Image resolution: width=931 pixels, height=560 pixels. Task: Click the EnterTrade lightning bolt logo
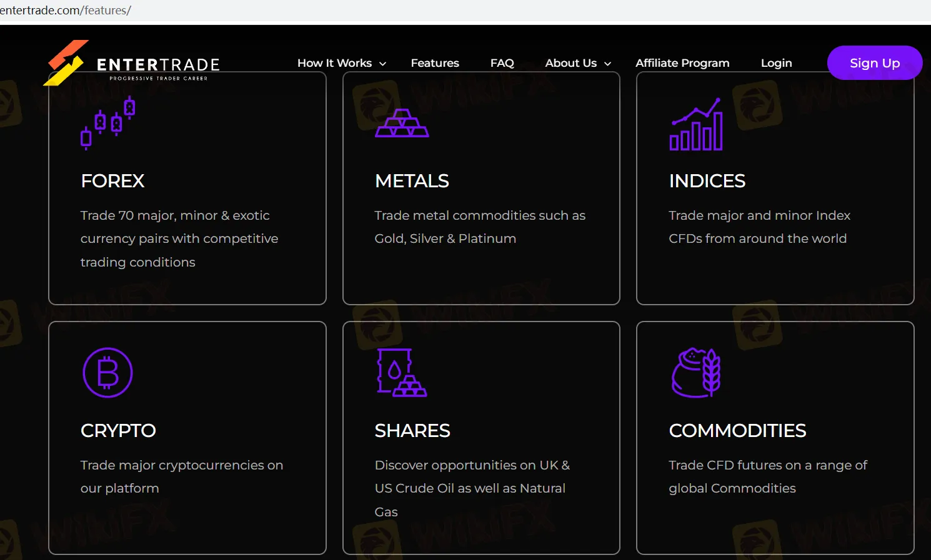[x=64, y=62]
